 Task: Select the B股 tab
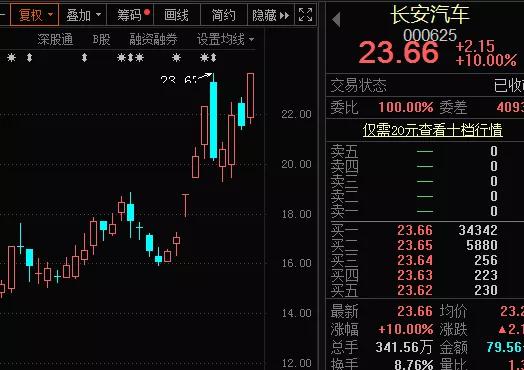pos(101,39)
